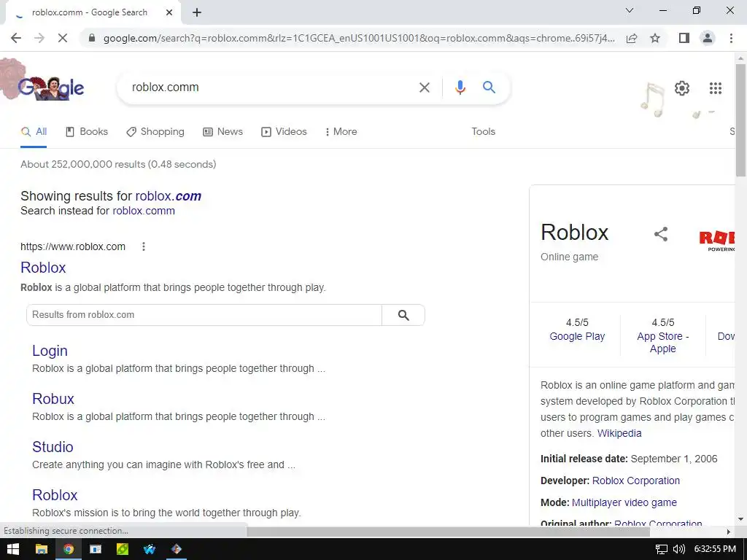Click the Chrome taskbar icon
The image size is (747, 560).
click(69, 549)
